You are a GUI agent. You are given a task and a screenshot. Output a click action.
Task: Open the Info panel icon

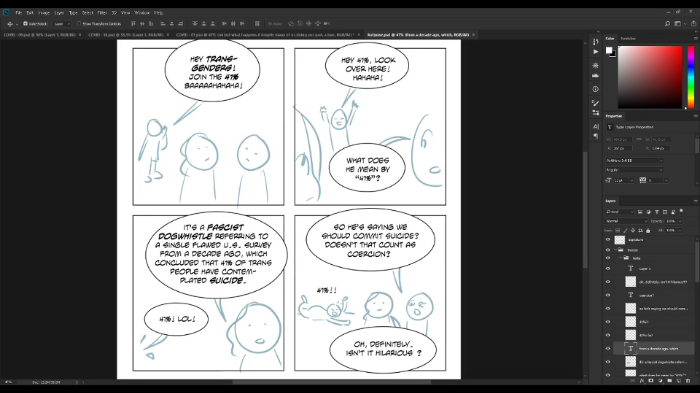coord(596,89)
